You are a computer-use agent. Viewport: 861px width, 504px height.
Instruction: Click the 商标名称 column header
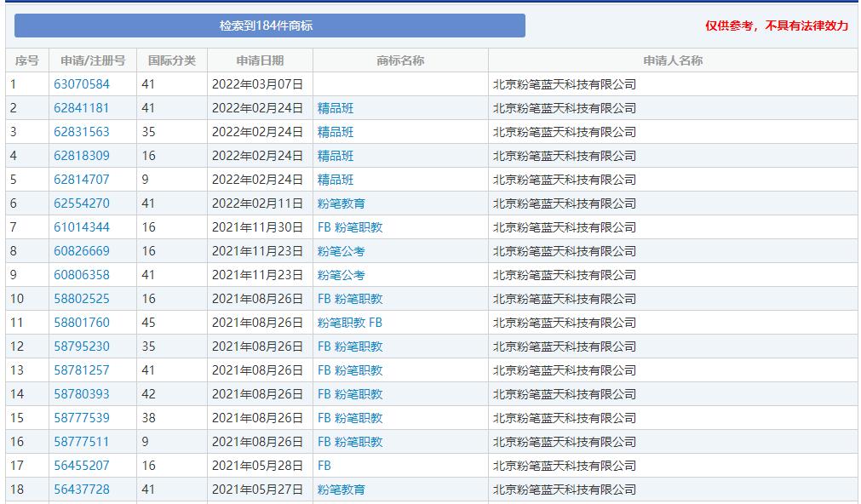400,60
